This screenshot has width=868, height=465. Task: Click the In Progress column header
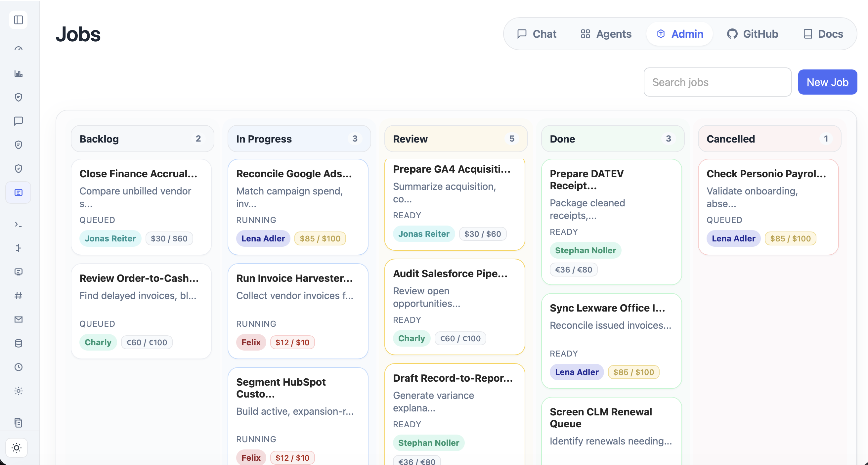pos(299,139)
